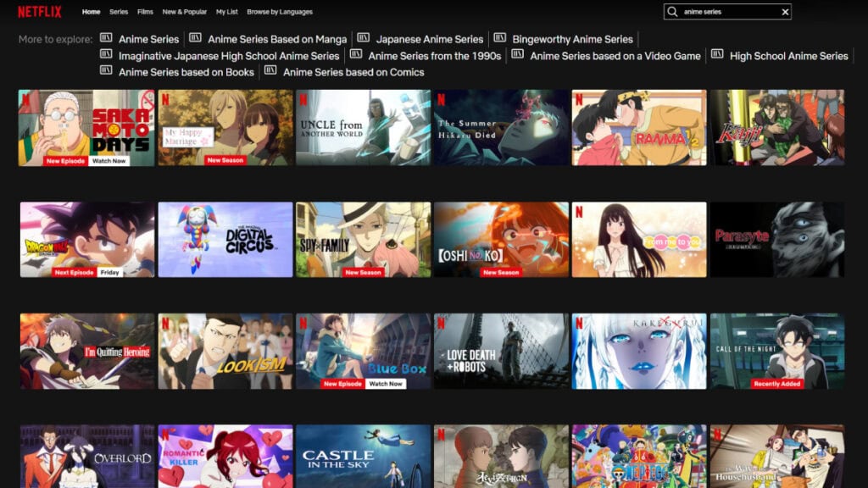Open the Love Death + Robots thumbnail
This screenshot has width=868, height=488.
point(501,352)
